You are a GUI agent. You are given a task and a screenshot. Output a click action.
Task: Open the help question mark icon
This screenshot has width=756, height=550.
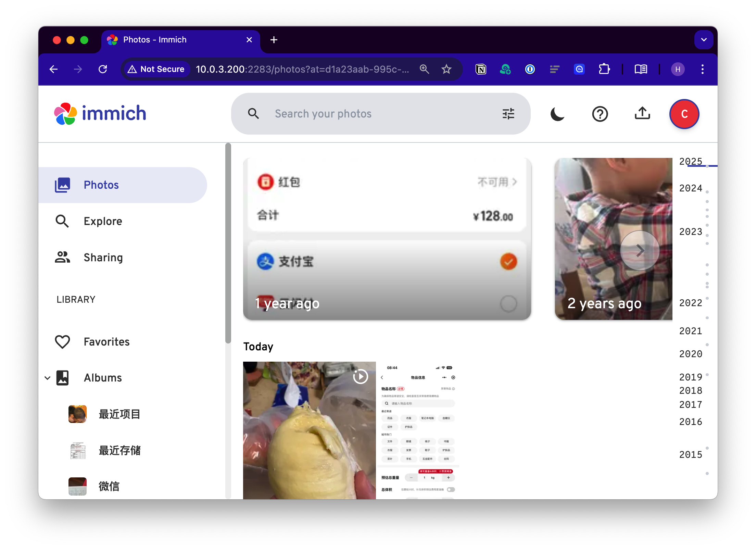click(x=600, y=114)
